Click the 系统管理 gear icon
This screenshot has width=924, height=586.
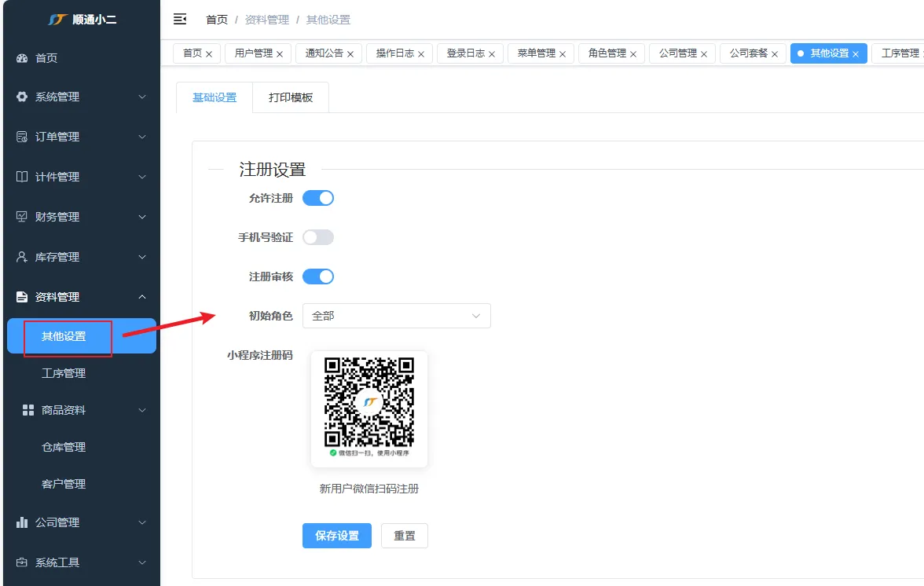[x=22, y=97]
